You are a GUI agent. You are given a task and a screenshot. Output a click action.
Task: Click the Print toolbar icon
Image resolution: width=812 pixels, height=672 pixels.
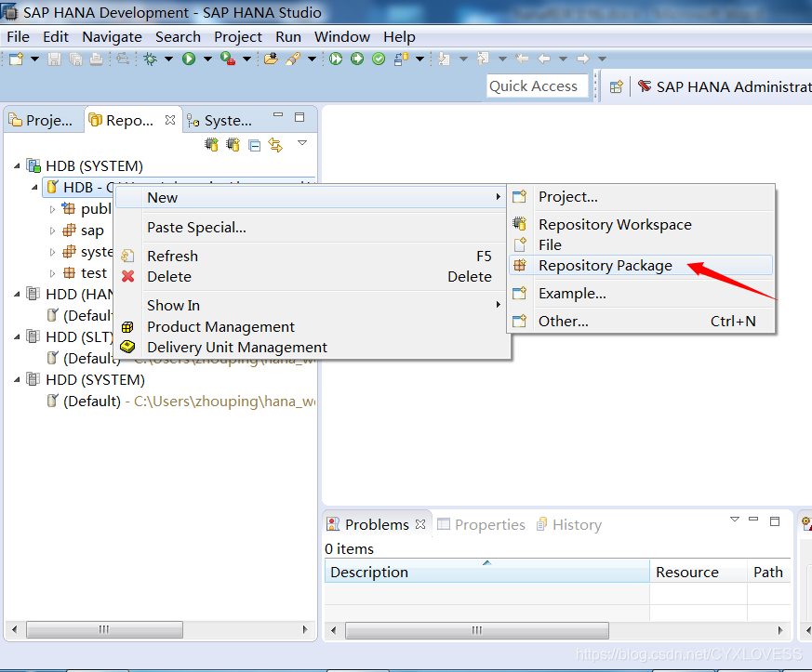point(96,59)
